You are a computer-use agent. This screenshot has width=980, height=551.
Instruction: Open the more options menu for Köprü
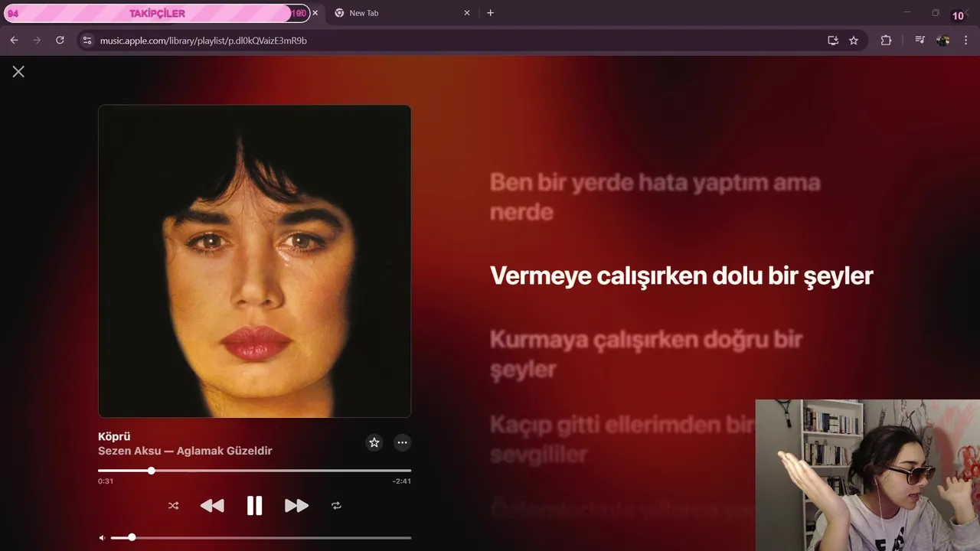[402, 442]
